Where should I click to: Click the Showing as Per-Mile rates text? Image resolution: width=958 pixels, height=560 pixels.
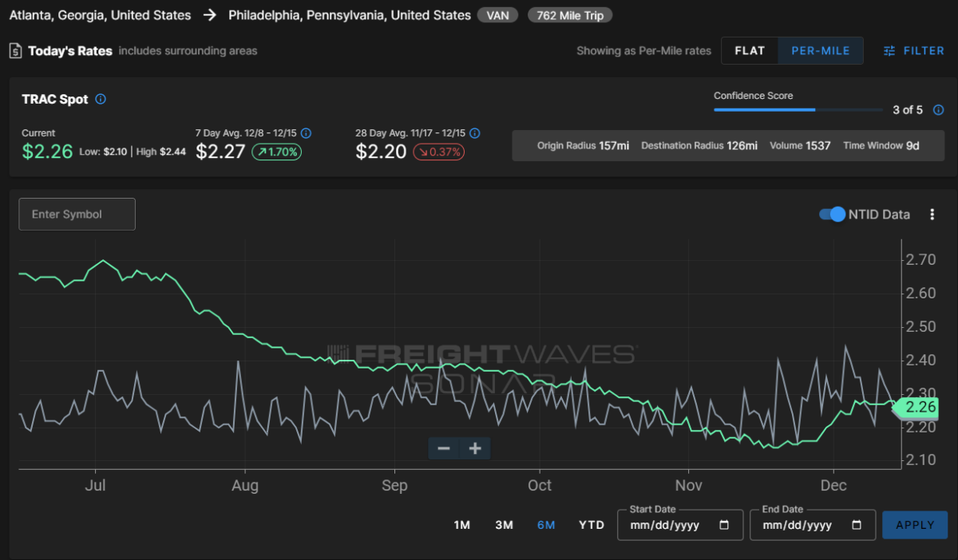click(643, 50)
